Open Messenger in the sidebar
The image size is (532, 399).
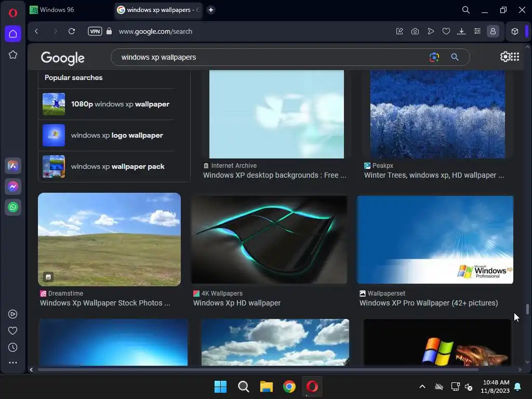(13, 187)
